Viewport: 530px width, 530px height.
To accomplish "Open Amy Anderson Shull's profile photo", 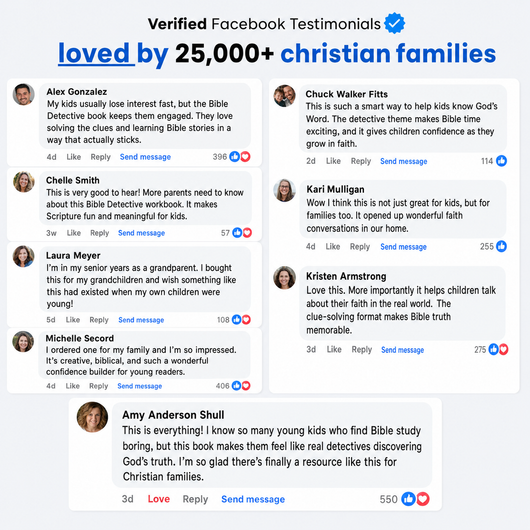I will pos(92,417).
